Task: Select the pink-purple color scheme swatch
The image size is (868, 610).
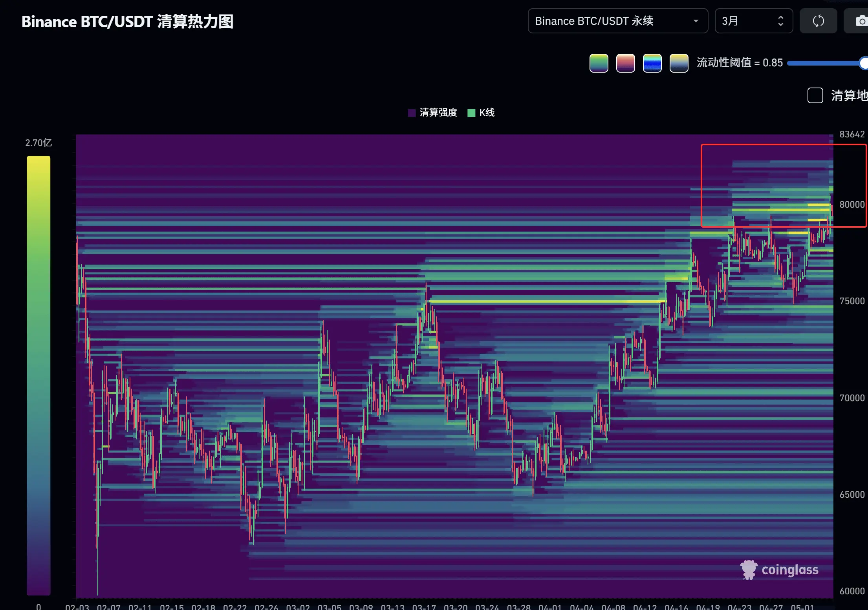Action: (626, 63)
